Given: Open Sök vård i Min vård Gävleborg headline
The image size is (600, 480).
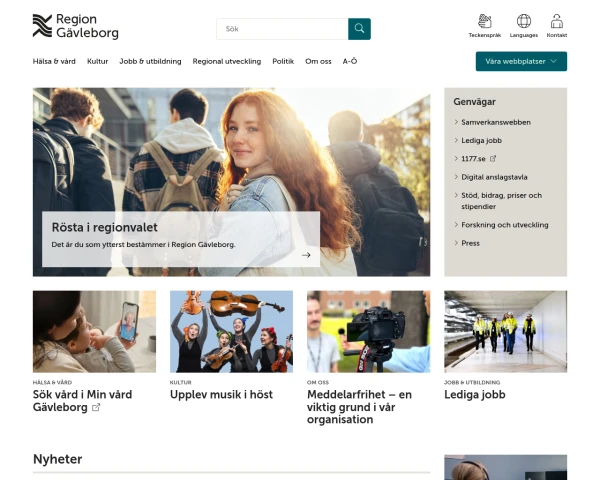Looking at the screenshot, I should pyautogui.click(x=82, y=401).
